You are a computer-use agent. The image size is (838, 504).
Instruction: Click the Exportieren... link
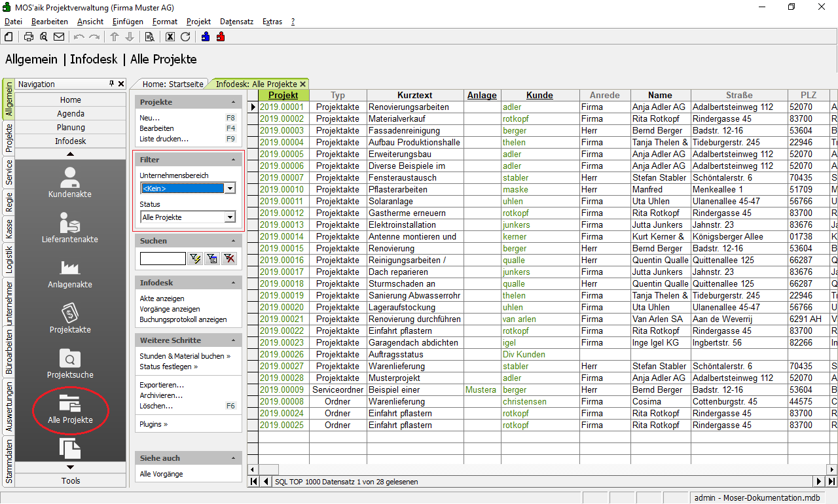pos(162,385)
